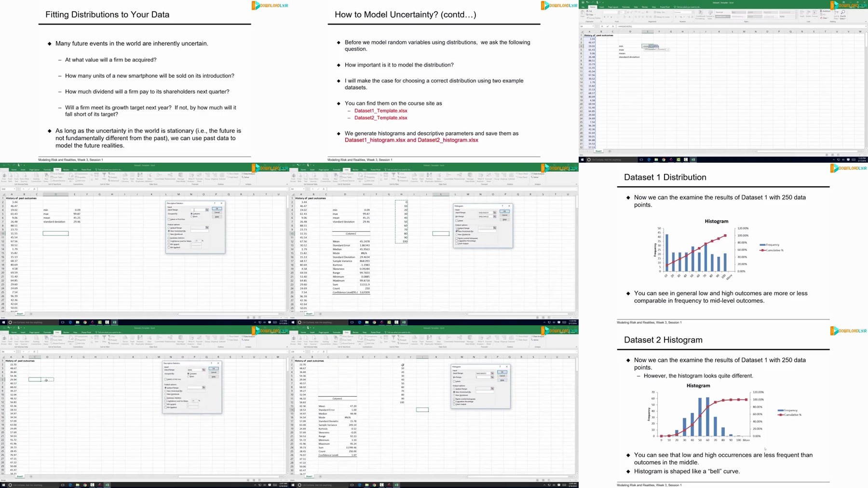Click Cancel in Dataset1 Descriptive Statistics dialog
868x488 pixels.
coord(217,212)
